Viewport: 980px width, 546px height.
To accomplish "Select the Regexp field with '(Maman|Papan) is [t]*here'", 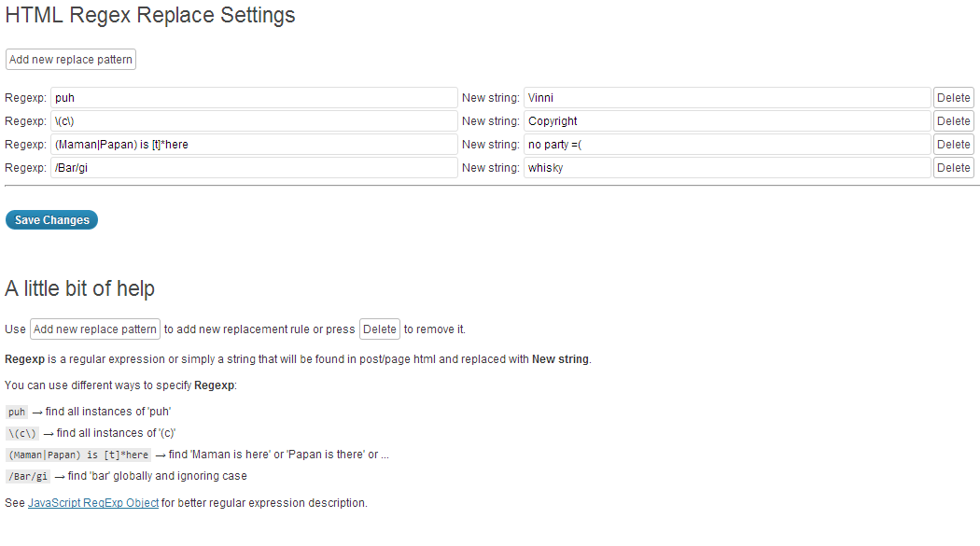I will coord(254,145).
